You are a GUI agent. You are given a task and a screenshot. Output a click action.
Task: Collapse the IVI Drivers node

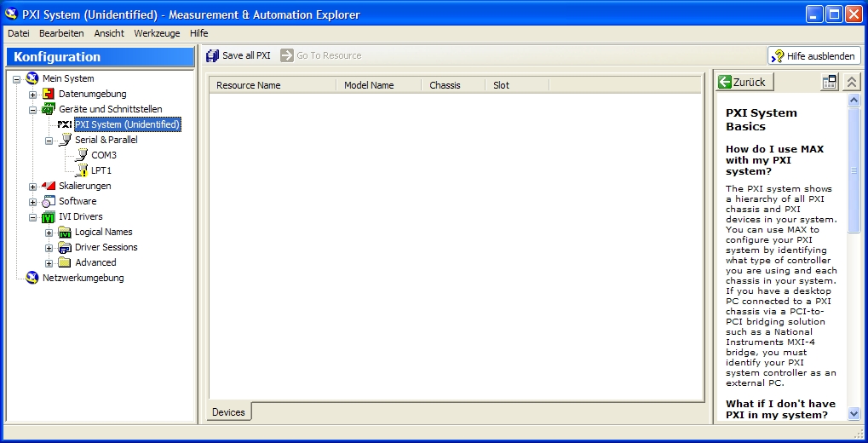pyautogui.click(x=32, y=217)
